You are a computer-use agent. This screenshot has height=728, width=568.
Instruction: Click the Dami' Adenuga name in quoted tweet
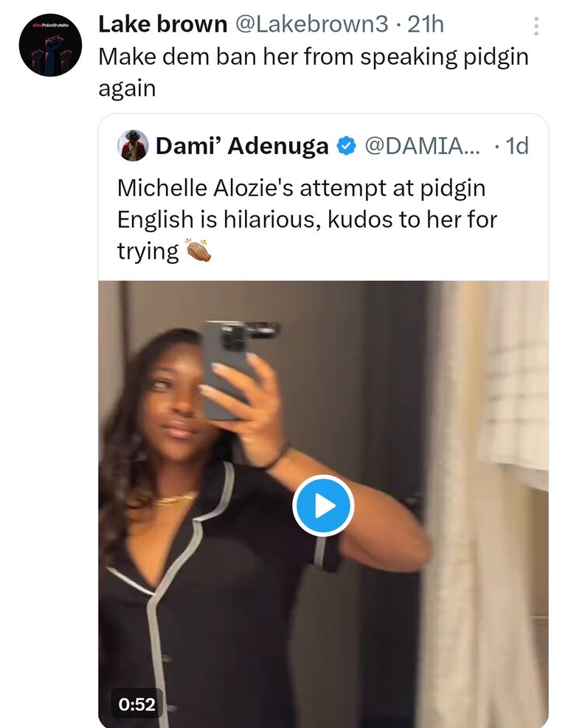click(241, 146)
